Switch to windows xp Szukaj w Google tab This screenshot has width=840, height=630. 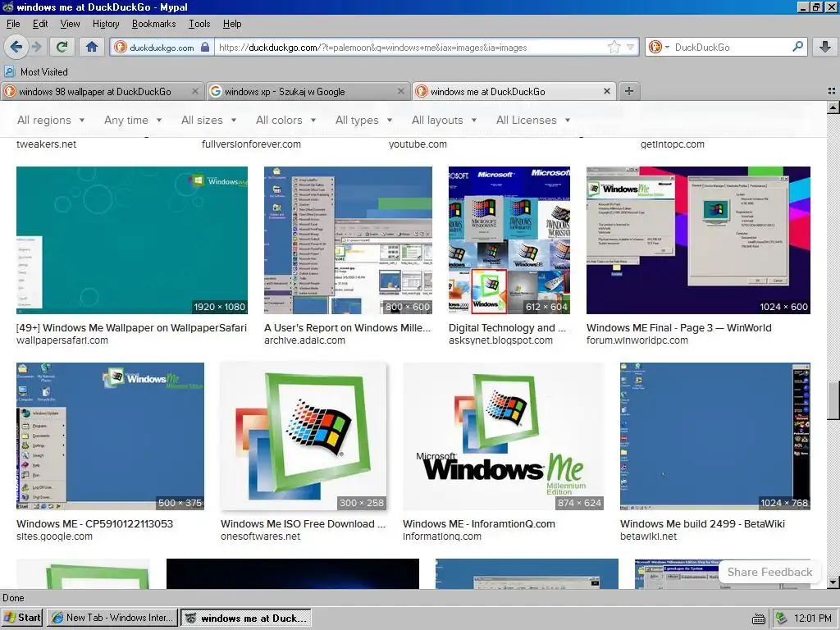(x=308, y=92)
